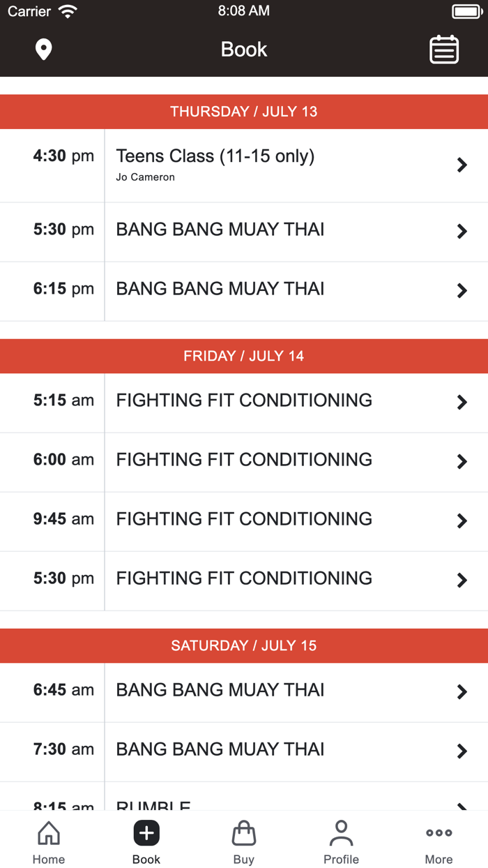
Task: Tap the Wi-Fi icon in the status bar
Action: point(67,10)
